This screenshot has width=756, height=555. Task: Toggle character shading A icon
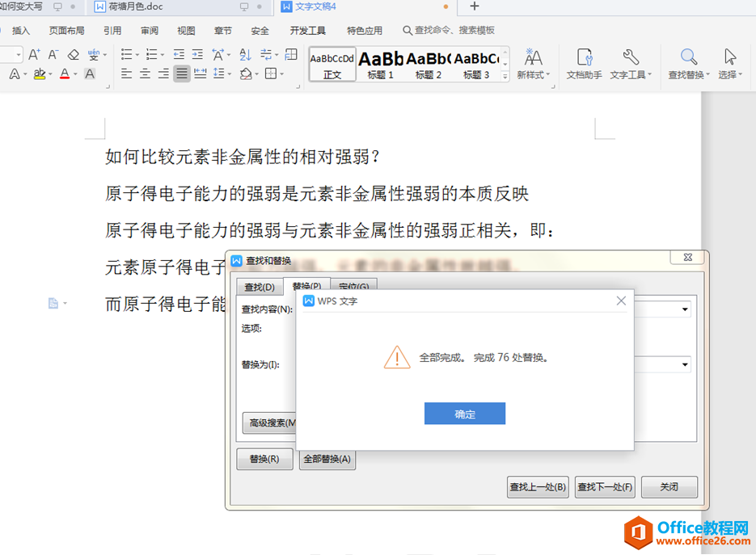[90, 74]
